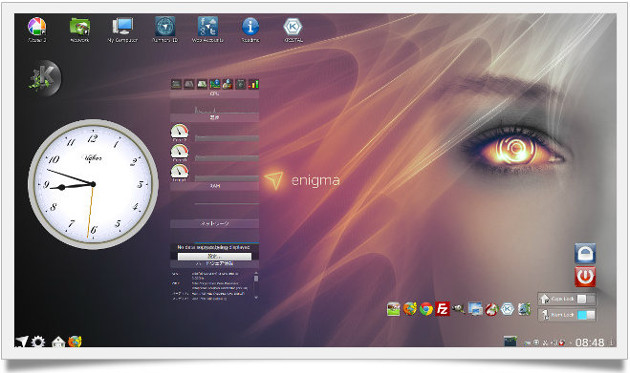This screenshot has width=630, height=373.
Task: Open the My Computer desktop icon
Action: tap(123, 27)
